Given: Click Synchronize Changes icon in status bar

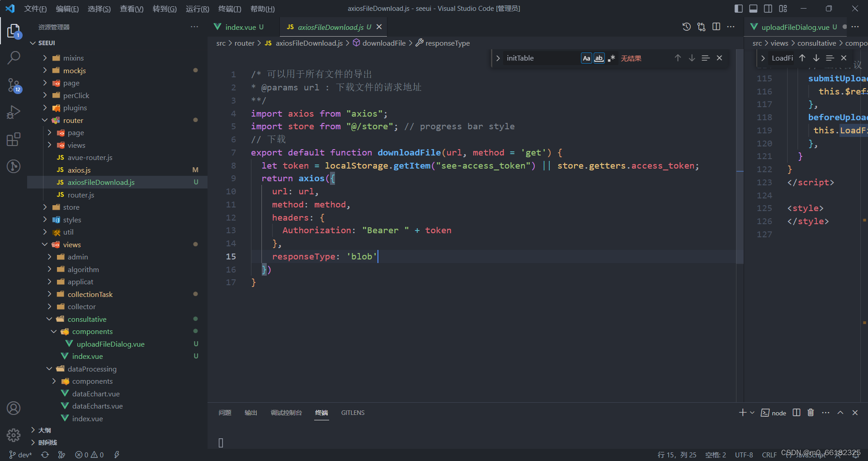Looking at the screenshot, I should pyautogui.click(x=45, y=455).
